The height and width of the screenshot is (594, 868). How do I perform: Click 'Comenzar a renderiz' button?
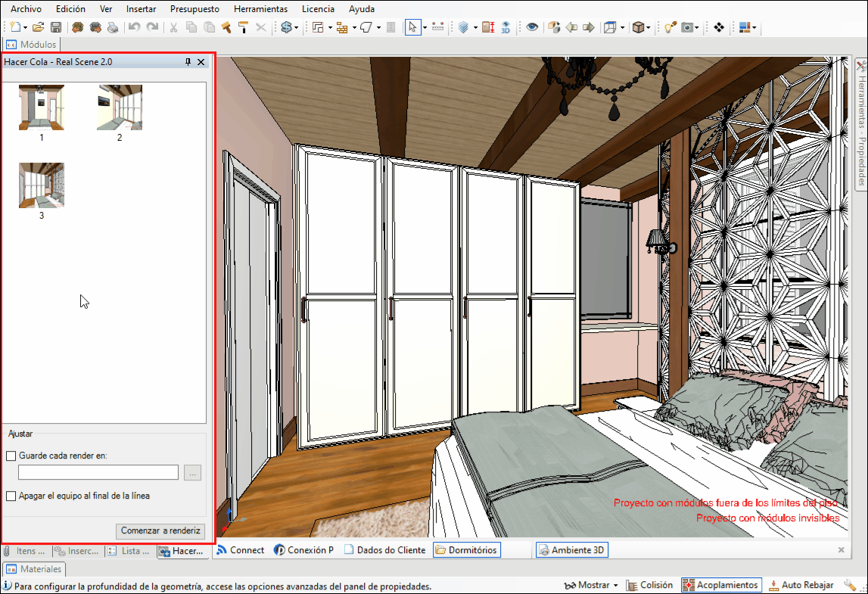160,530
